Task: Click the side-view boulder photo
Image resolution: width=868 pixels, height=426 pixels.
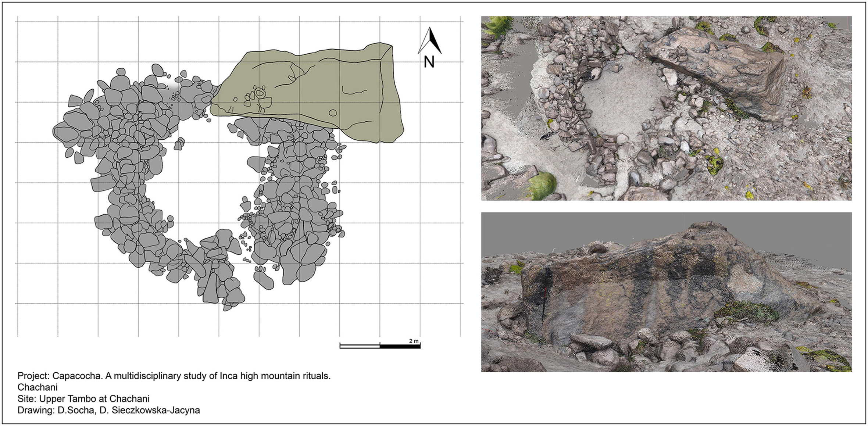Action: [666, 292]
